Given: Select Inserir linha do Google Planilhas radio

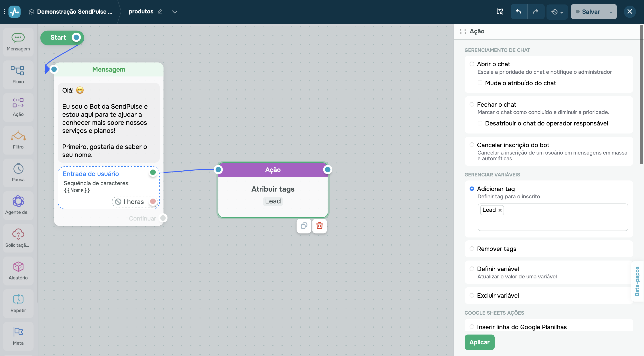Looking at the screenshot, I should (x=472, y=327).
